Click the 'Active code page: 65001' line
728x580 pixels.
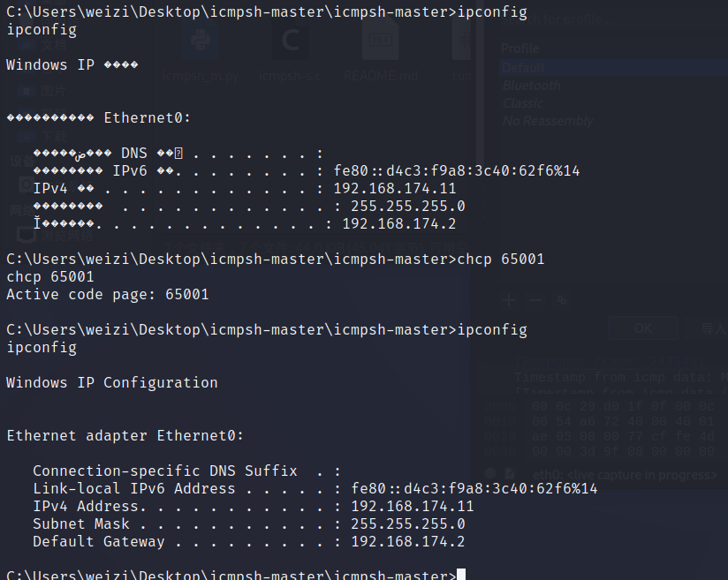[x=108, y=295]
